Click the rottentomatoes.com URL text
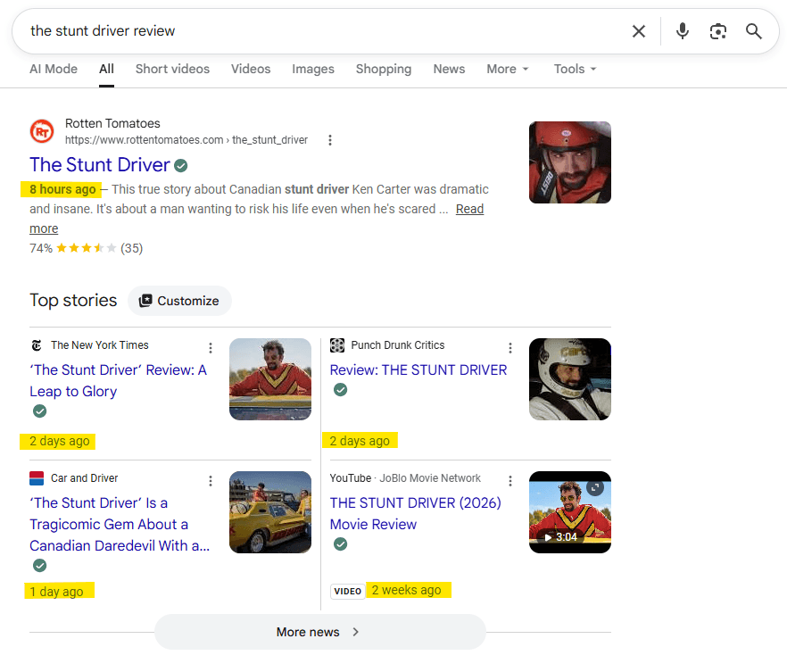Screen dimensions: 787x672 point(186,140)
